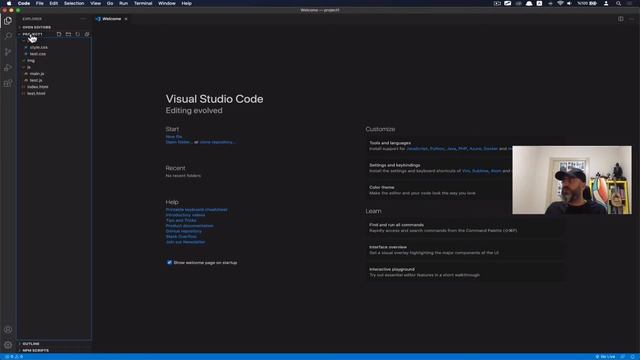640x360 pixels.
Task: Open style.css in Explorer
Action: (x=38, y=47)
